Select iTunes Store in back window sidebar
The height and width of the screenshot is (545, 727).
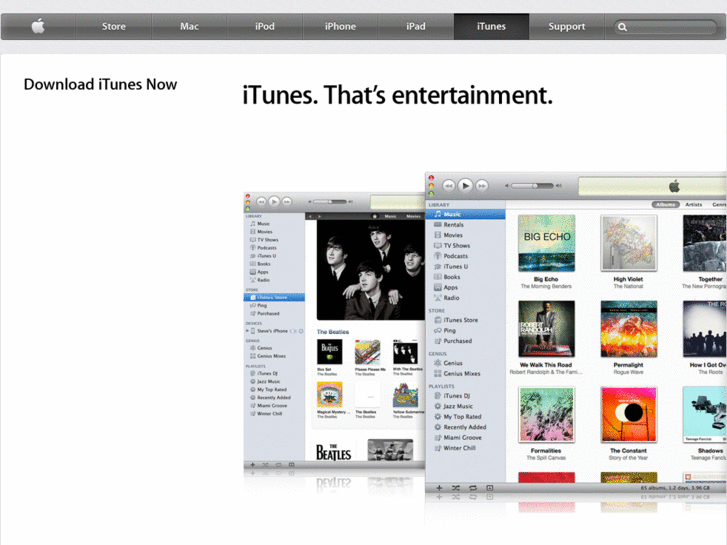click(x=274, y=297)
